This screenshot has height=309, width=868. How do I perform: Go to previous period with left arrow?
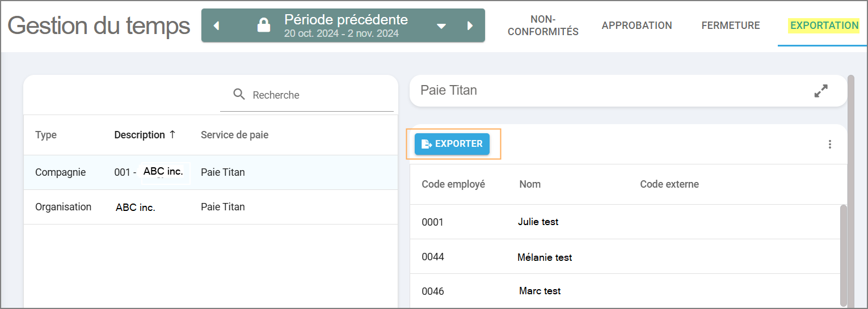(216, 26)
